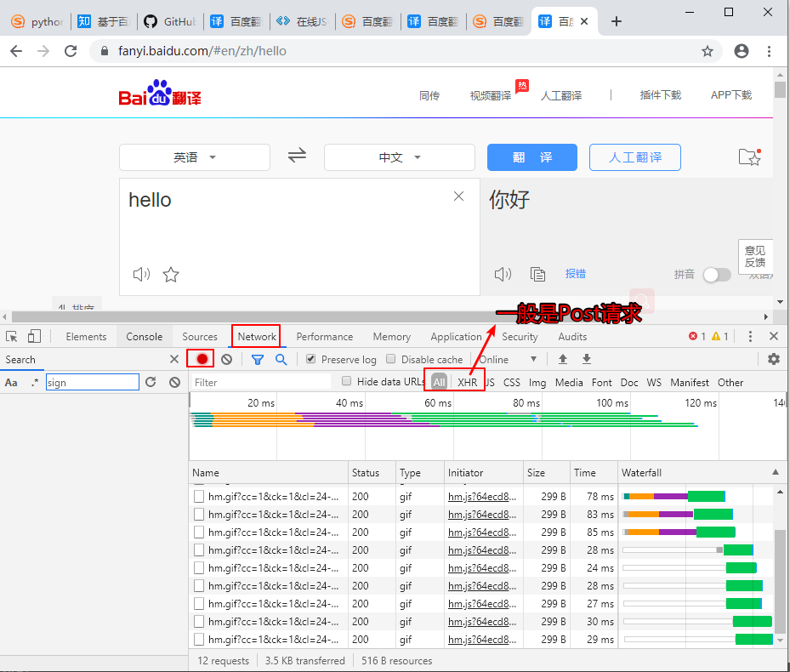Enable the Disable cache checkbox

[390, 359]
